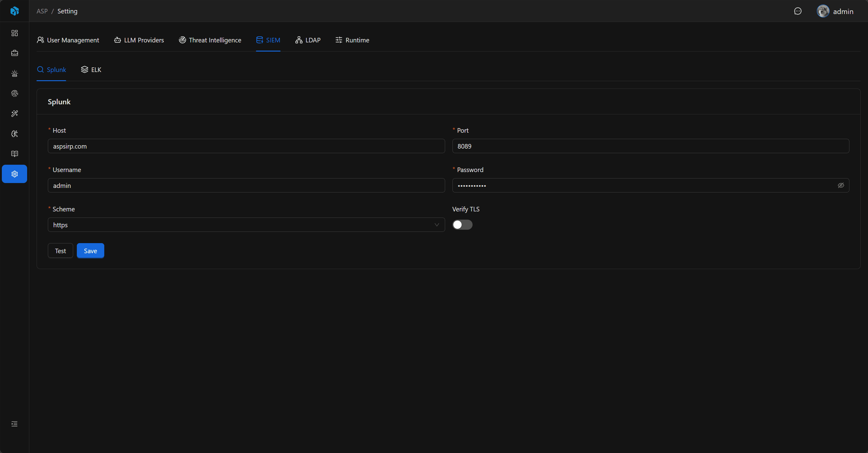Click the Setting breadcrumb
868x453 pixels.
(67, 11)
